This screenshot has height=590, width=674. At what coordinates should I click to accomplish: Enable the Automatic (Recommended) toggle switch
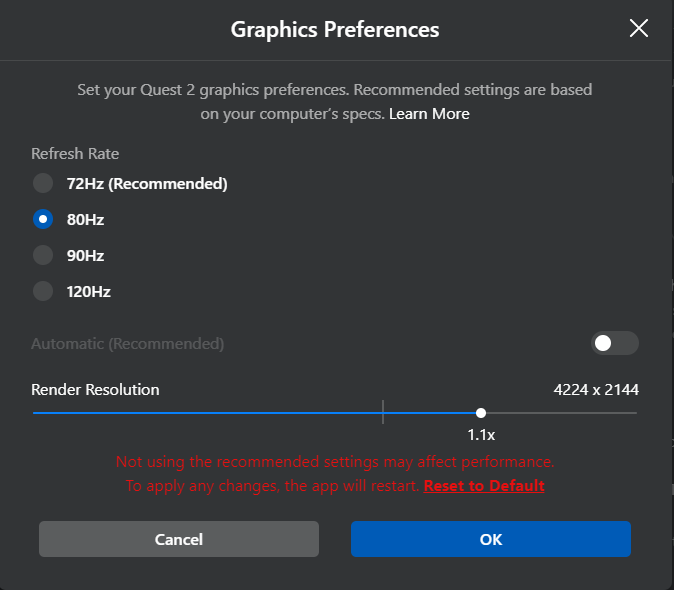(614, 344)
